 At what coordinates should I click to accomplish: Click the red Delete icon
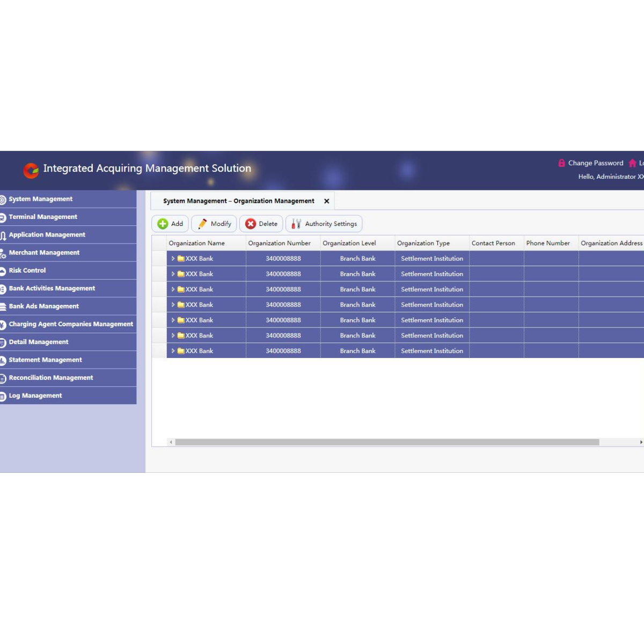click(x=251, y=224)
